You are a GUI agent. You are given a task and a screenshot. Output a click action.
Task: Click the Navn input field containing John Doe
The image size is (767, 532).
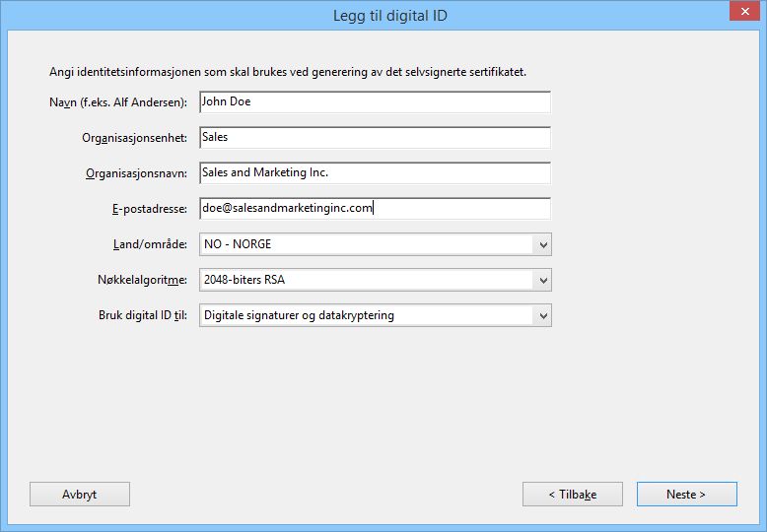375,102
